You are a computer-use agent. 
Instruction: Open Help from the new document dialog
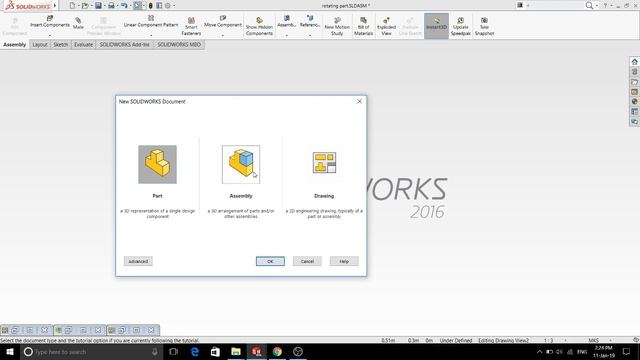click(x=344, y=261)
